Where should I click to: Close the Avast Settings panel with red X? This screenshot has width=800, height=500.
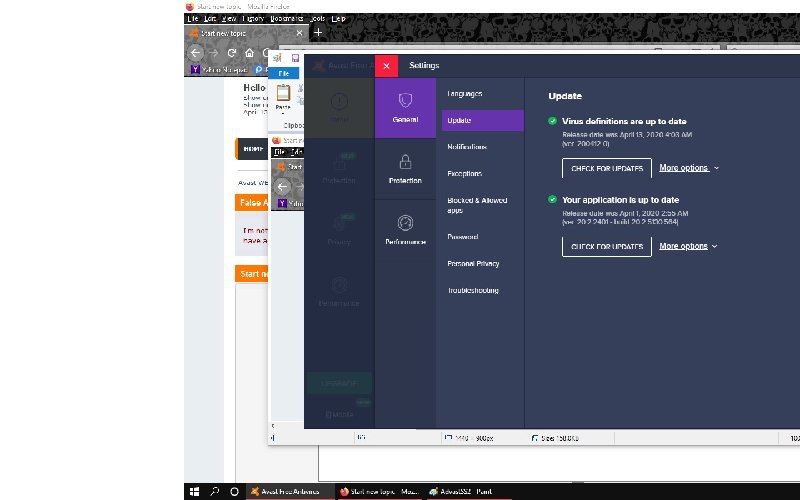tap(386, 66)
